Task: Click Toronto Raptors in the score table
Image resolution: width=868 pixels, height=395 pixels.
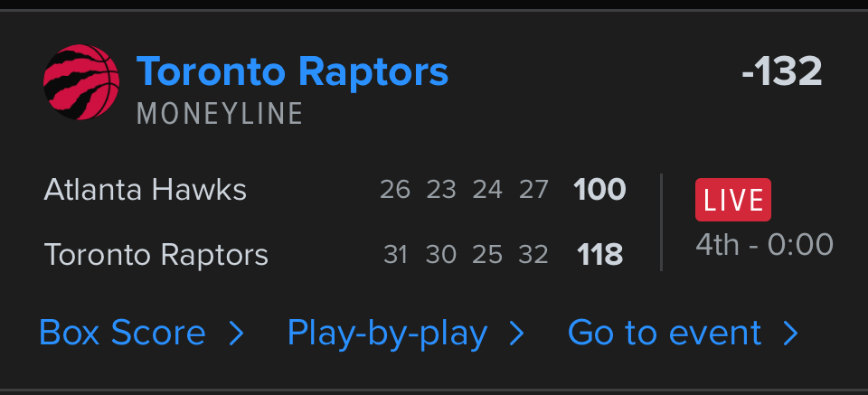Action: pos(156,255)
